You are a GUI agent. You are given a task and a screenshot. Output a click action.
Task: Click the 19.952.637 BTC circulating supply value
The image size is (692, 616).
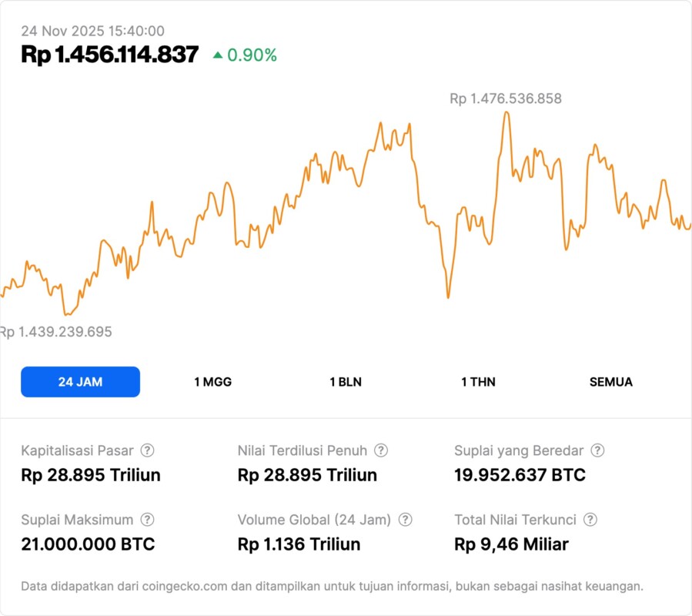pyautogui.click(x=520, y=475)
